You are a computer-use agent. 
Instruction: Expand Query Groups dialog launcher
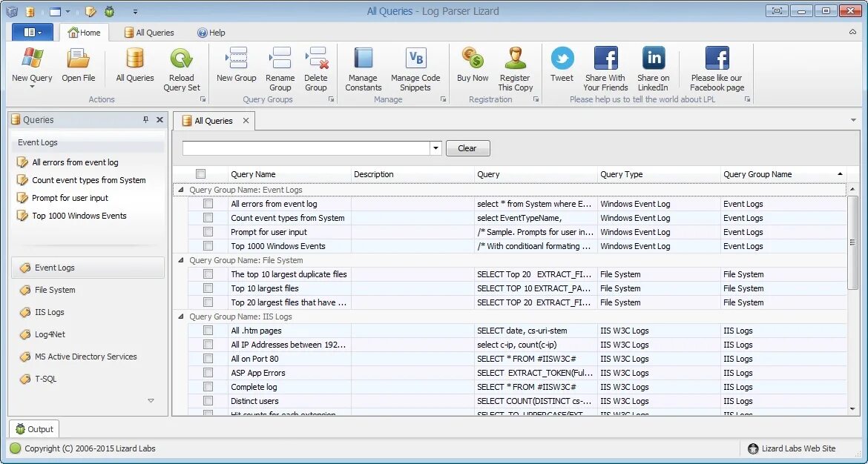point(331,99)
